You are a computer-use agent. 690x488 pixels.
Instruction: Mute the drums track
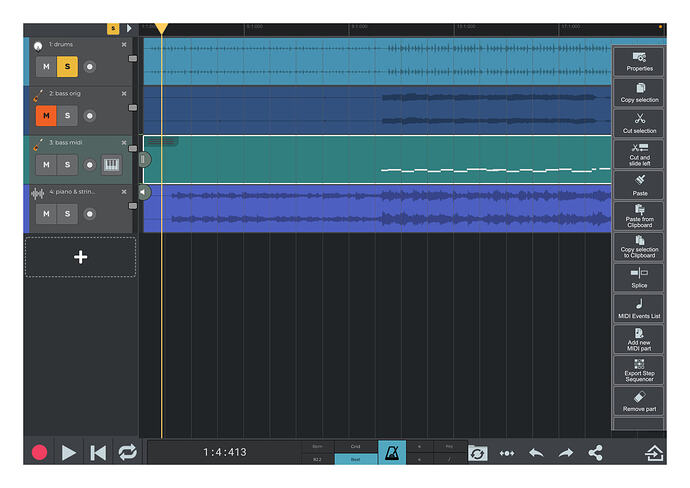point(46,66)
